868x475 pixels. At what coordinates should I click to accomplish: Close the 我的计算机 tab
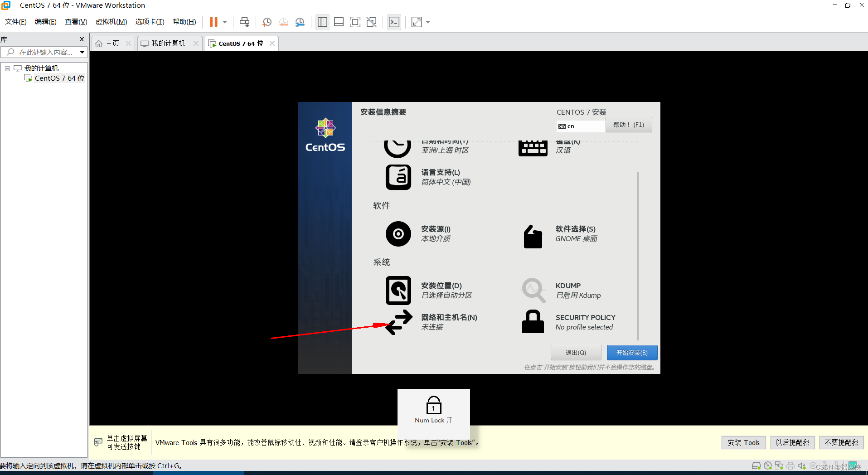(x=196, y=44)
